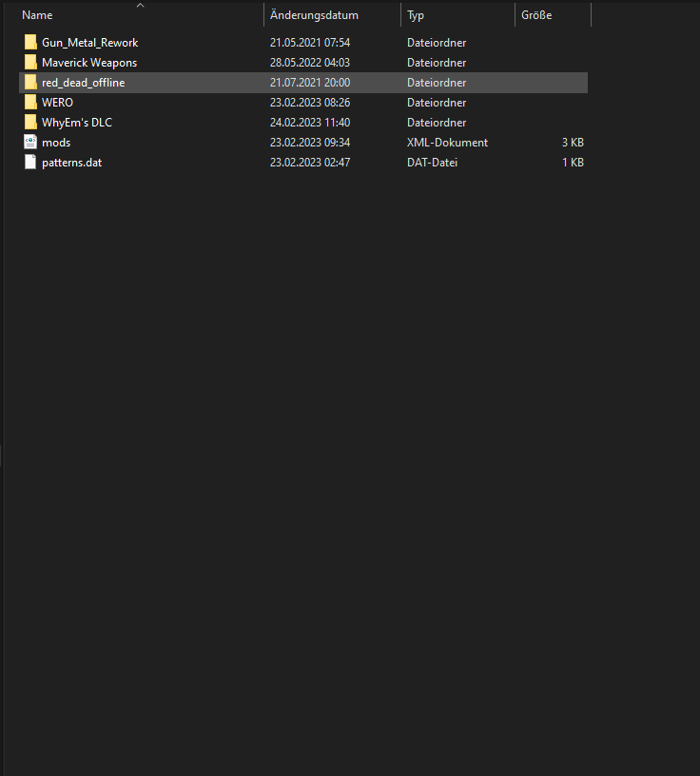700x776 pixels.
Task: Sort files by the Name column header
Action: pos(38,15)
